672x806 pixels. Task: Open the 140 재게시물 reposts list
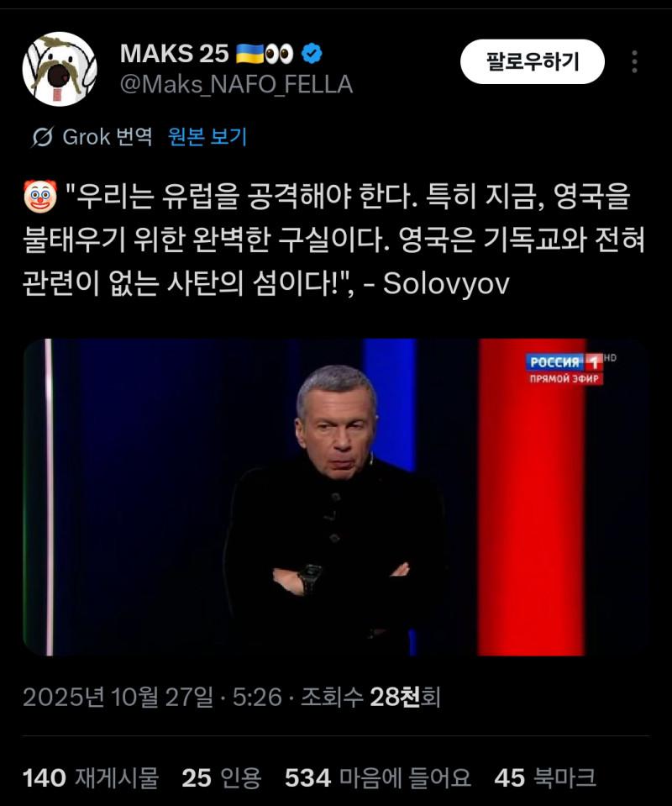click(x=91, y=777)
